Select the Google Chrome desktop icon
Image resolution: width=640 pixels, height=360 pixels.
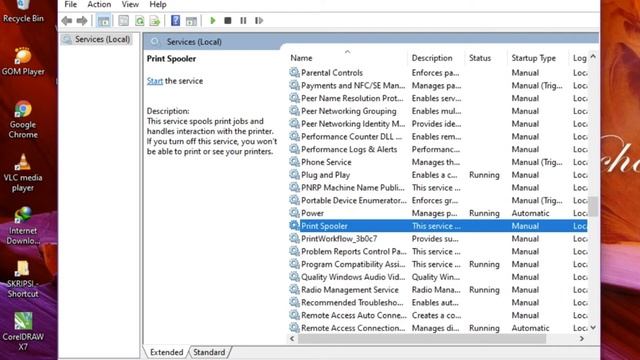tap(23, 120)
